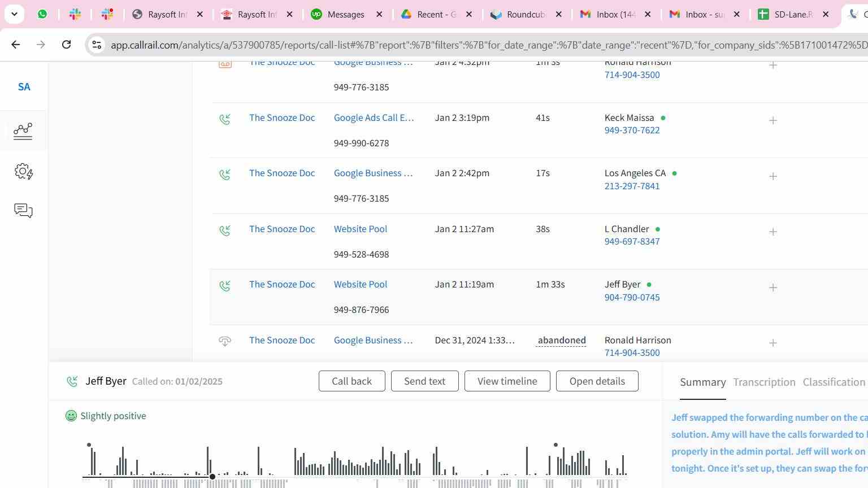This screenshot has height=488, width=868.
Task: Click the first marker dot on the waveform
Action: [x=89, y=445]
